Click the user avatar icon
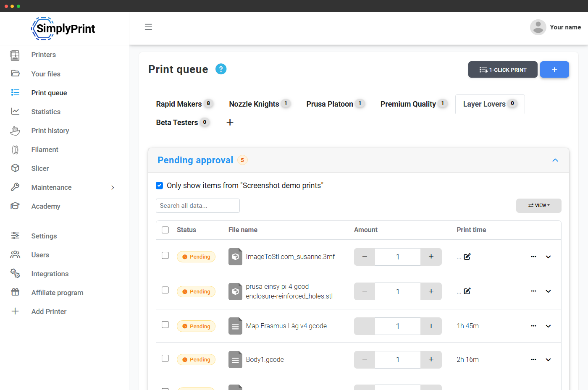Image resolution: width=588 pixels, height=390 pixels. (x=538, y=27)
